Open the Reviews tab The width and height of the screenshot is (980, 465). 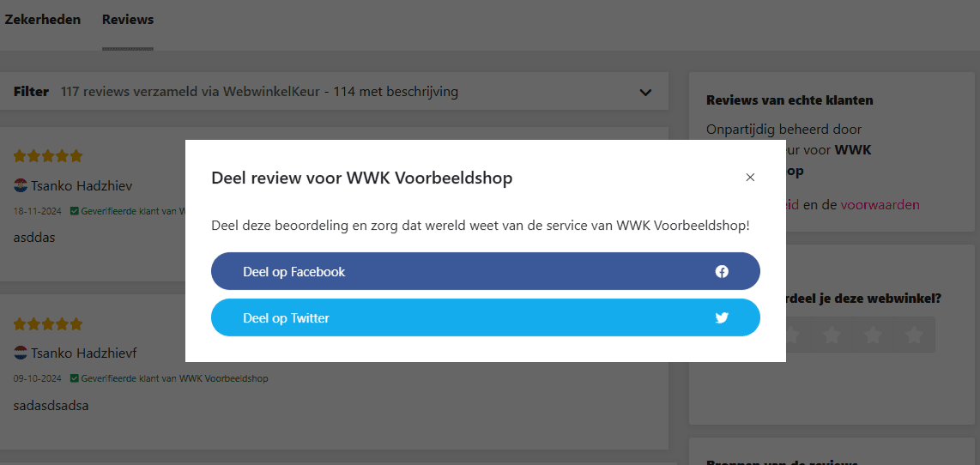tap(128, 20)
